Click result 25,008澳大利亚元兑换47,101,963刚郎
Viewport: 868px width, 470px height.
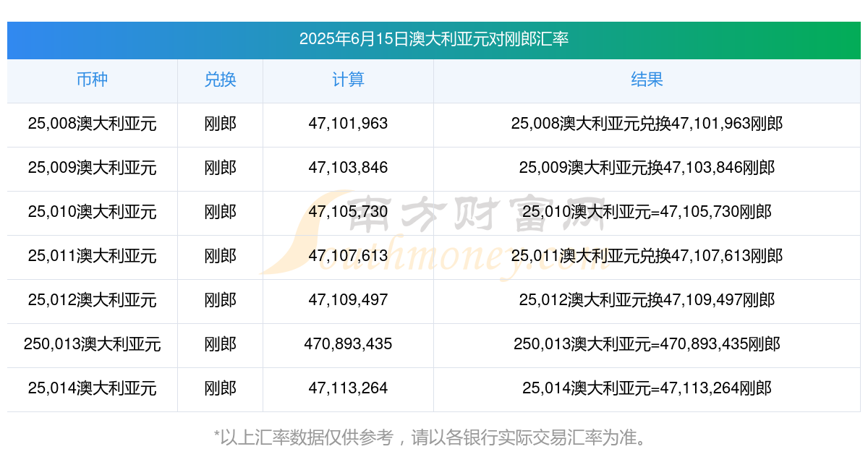[x=647, y=124]
